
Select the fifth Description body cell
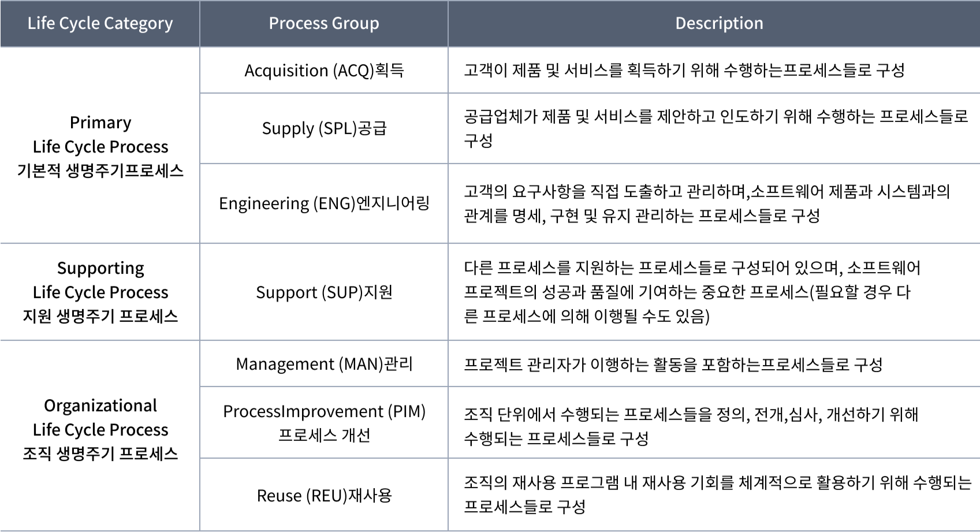click(x=714, y=363)
